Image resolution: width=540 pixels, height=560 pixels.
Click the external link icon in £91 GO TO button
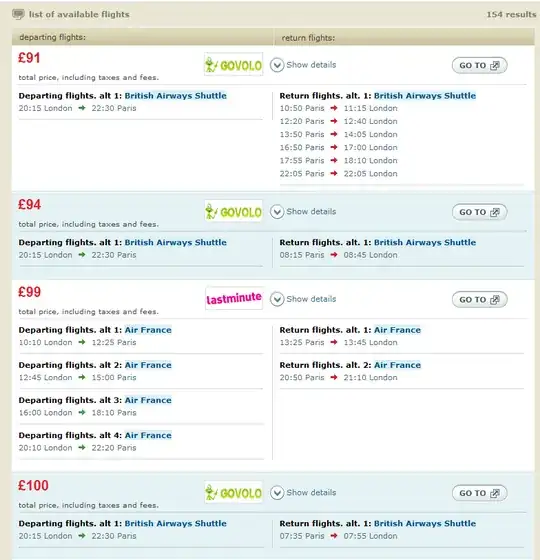click(x=495, y=65)
